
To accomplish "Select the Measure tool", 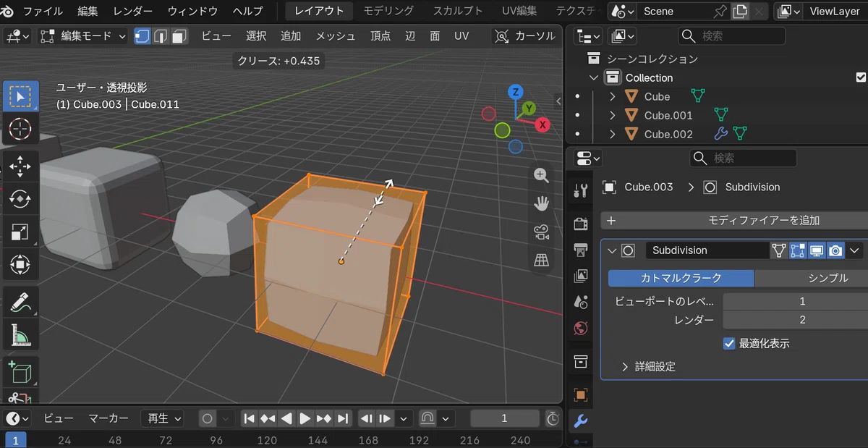I will coord(20,335).
